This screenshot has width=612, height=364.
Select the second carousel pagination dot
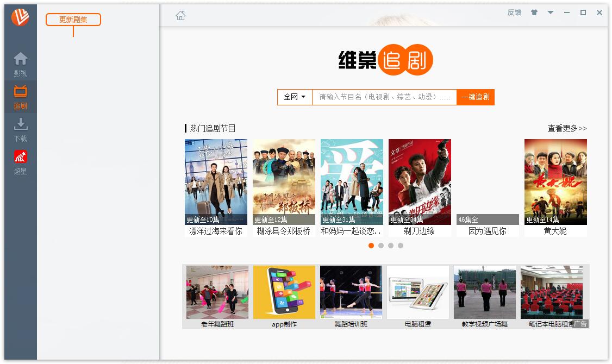[380, 246]
